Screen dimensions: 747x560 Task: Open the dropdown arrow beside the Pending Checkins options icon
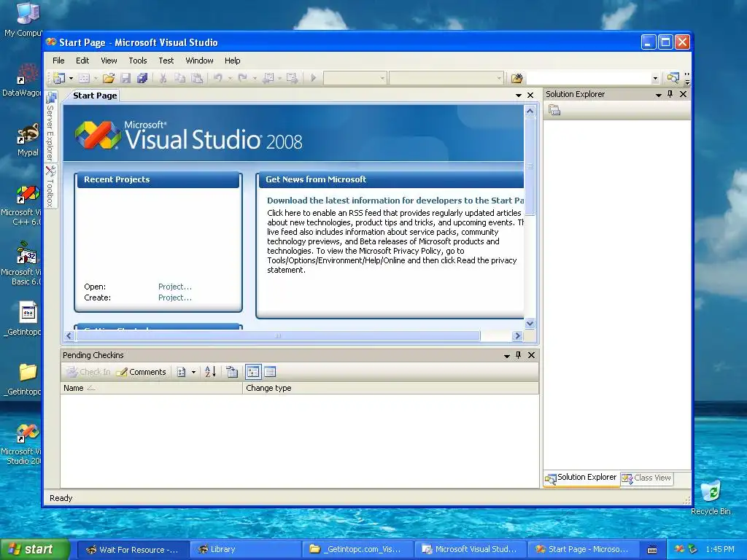click(193, 372)
